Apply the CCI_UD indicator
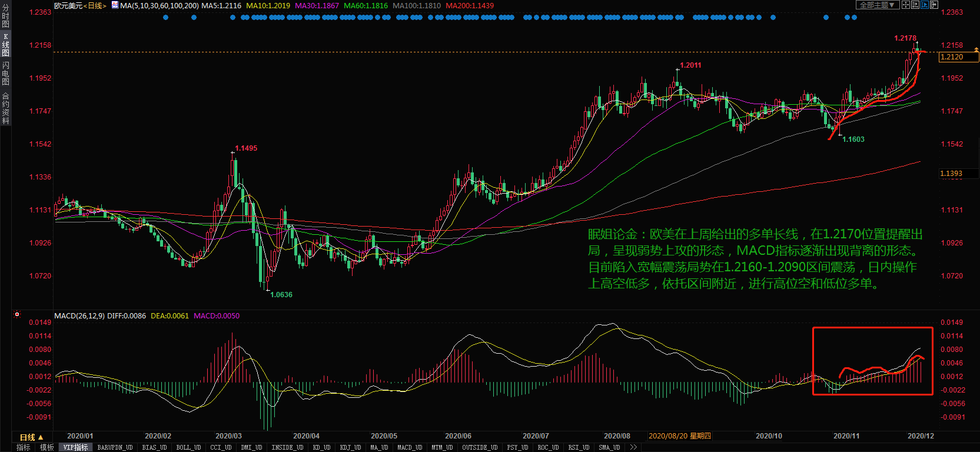Image resolution: width=980 pixels, height=452 pixels. tap(221, 447)
